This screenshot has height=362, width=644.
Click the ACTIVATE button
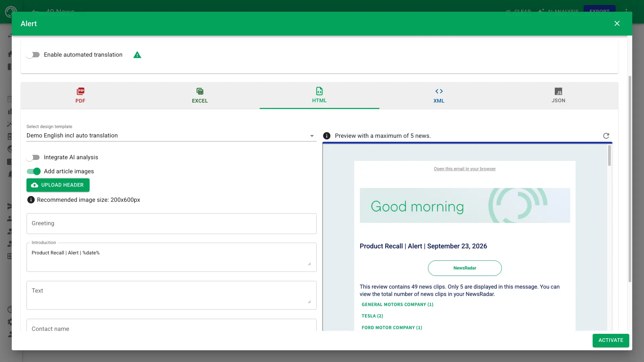611,340
